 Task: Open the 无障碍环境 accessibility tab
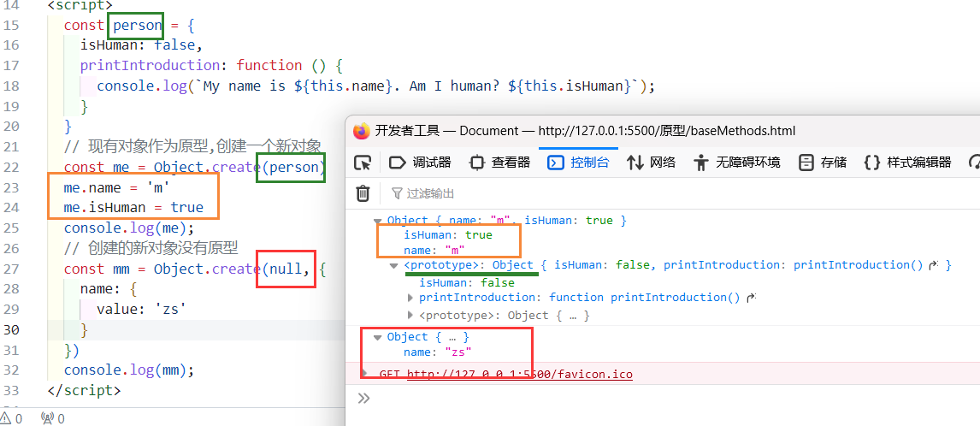(737, 163)
